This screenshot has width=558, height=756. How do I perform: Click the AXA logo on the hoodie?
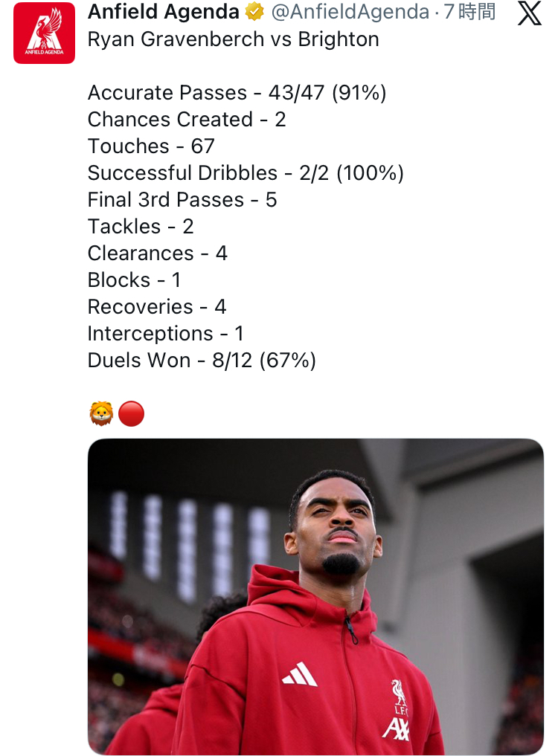tap(396, 728)
